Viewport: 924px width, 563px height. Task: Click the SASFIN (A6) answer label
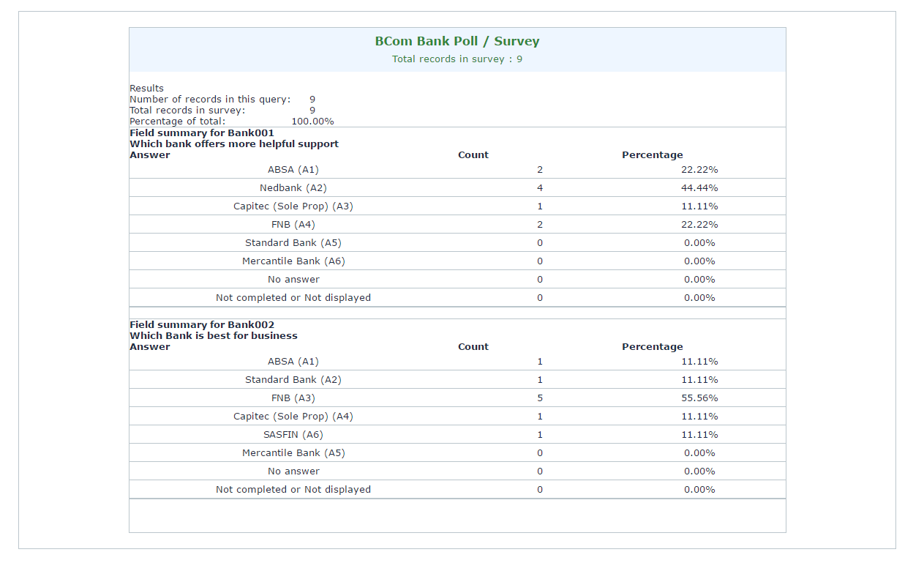(293, 435)
